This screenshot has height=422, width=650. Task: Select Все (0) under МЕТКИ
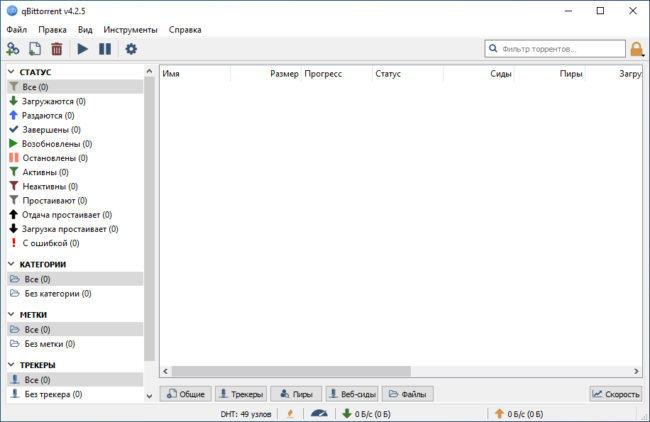(x=75, y=330)
